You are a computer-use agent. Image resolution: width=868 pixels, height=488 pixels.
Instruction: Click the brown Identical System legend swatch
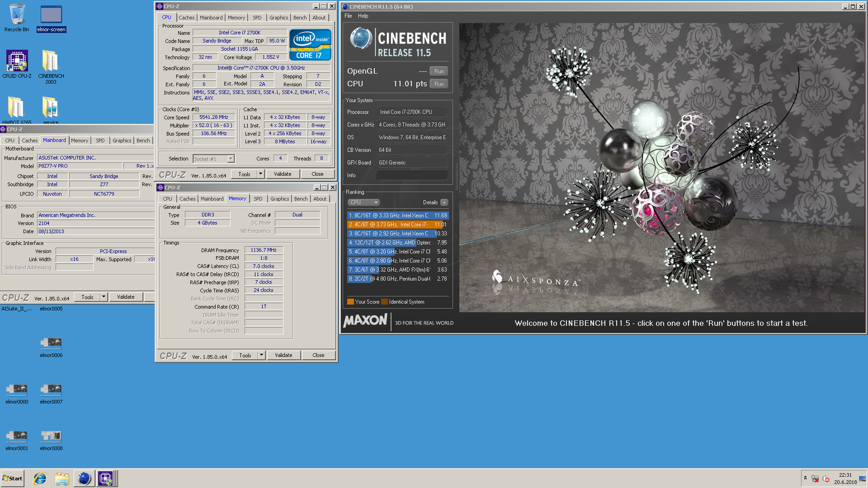pyautogui.click(x=384, y=302)
